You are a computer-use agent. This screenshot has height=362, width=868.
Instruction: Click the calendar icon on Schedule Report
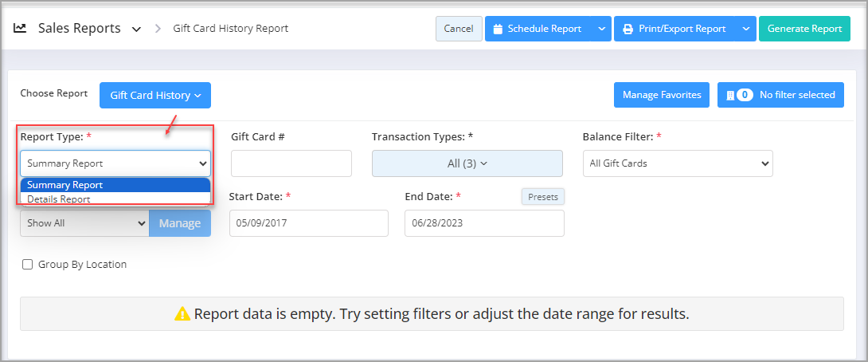498,28
